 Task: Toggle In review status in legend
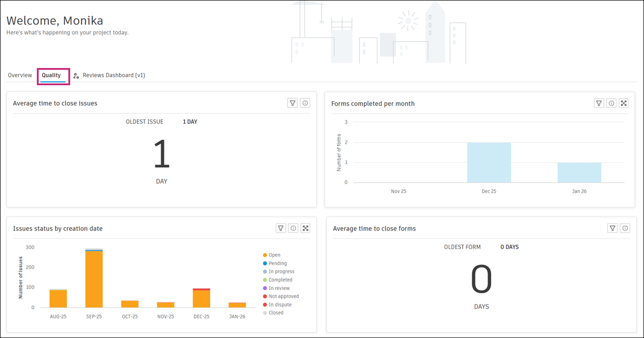pyautogui.click(x=276, y=288)
